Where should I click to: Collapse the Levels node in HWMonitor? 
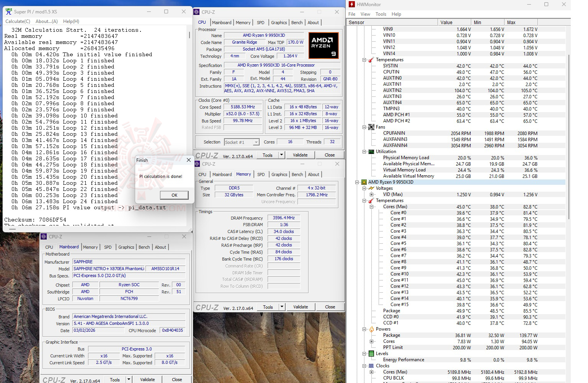tap(364, 354)
